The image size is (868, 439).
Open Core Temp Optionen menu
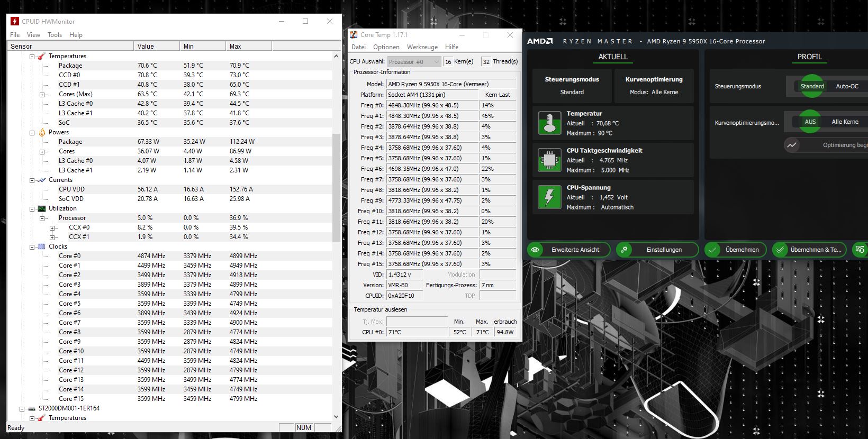(386, 47)
